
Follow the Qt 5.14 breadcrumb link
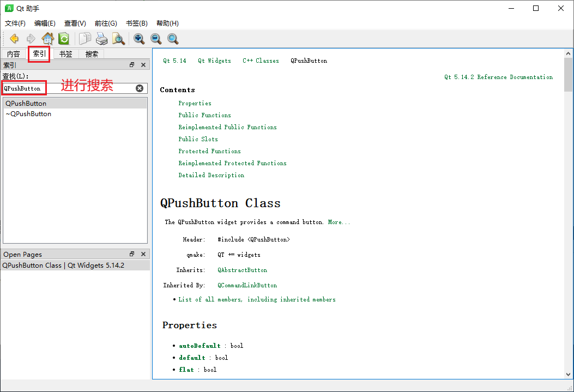point(174,61)
